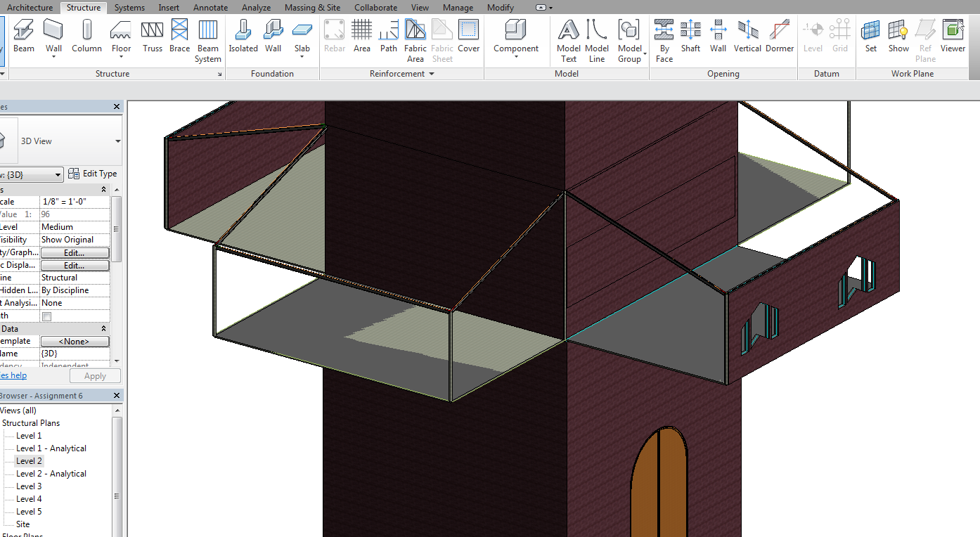
Task: Collapse the Properties group with double chevron
Action: (x=104, y=190)
